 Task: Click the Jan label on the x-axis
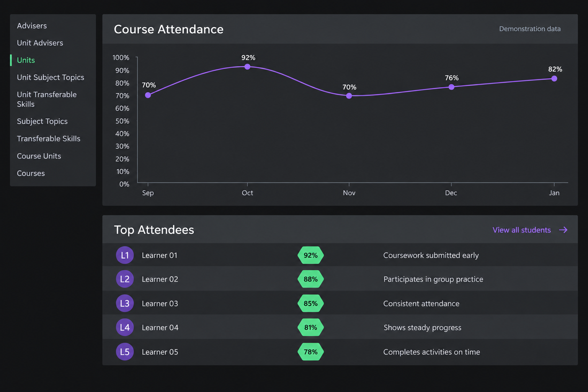[x=554, y=193]
